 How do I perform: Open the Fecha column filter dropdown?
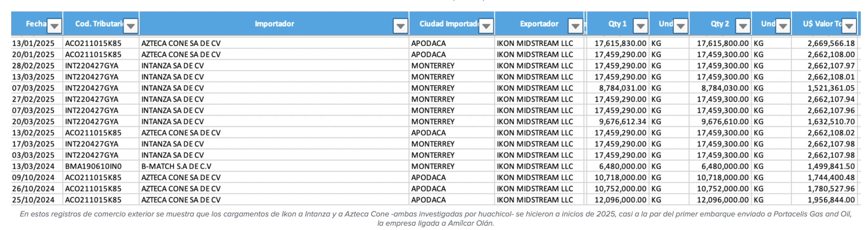(54, 26)
